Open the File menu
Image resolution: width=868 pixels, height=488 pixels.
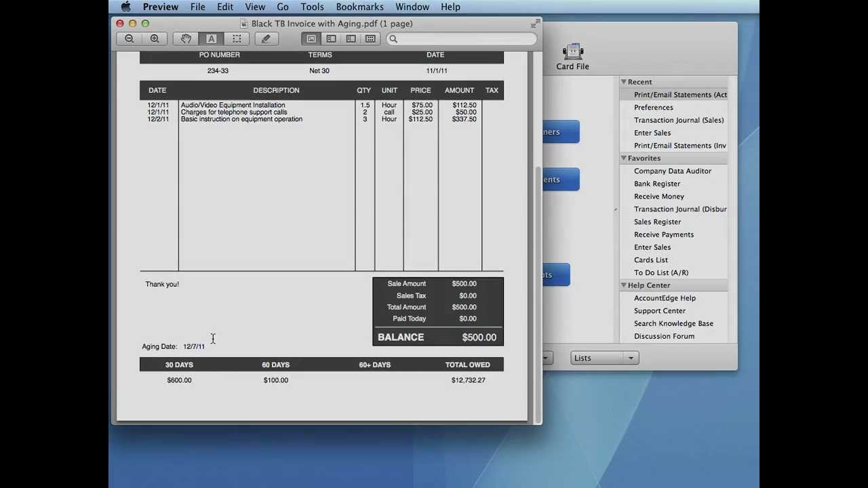[x=198, y=7]
